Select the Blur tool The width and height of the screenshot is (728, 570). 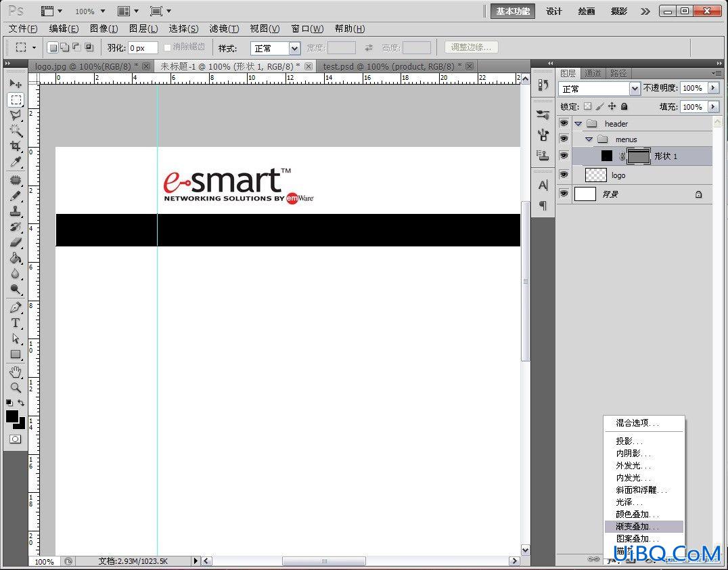click(x=16, y=274)
